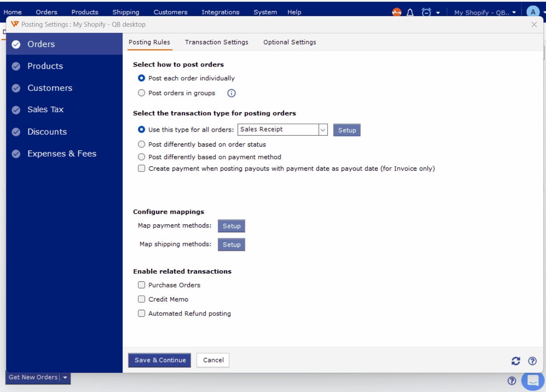The height and width of the screenshot is (392, 546).
Task: Open the Products menu in top bar
Action: pyautogui.click(x=85, y=12)
